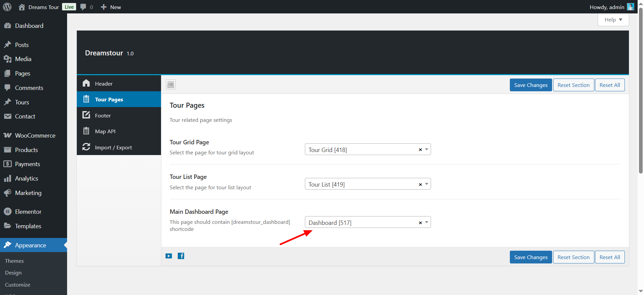Click the admin profile avatar

630,7
